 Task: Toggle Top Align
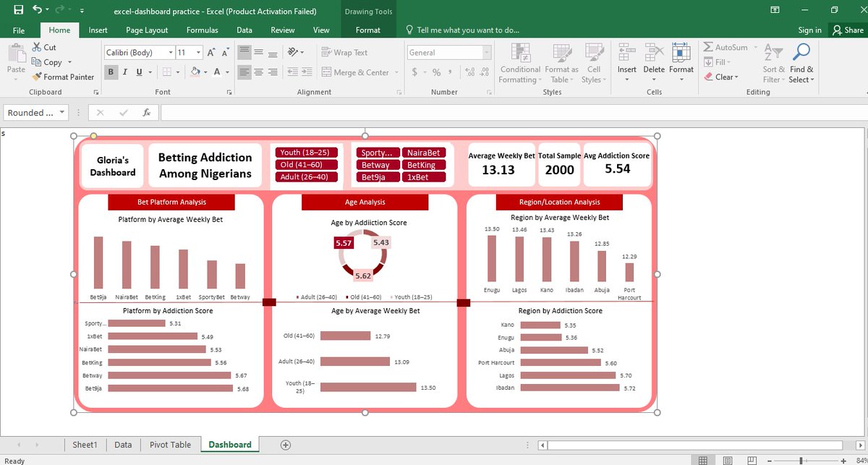point(244,52)
